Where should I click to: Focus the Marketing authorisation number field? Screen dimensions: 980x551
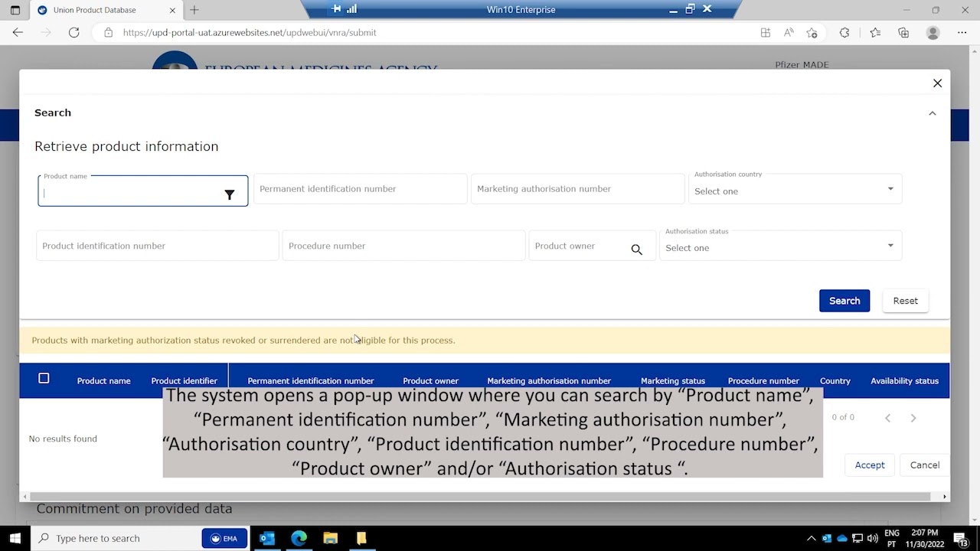[577, 189]
